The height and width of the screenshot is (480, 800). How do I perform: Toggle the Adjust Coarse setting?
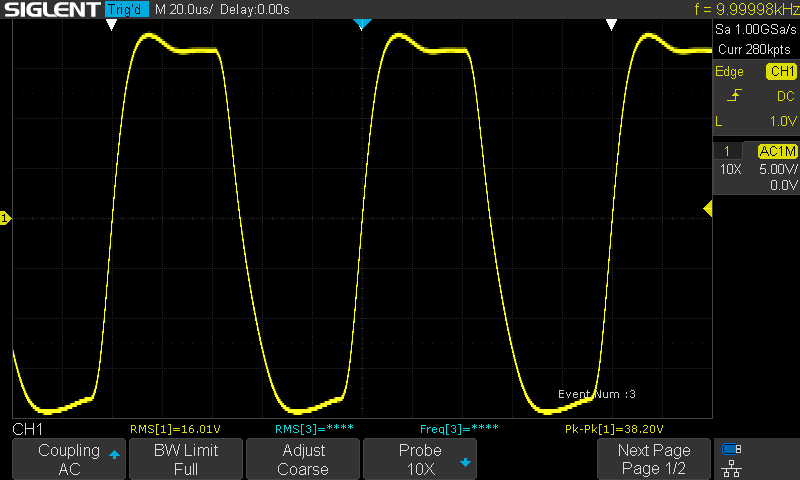[x=303, y=459]
